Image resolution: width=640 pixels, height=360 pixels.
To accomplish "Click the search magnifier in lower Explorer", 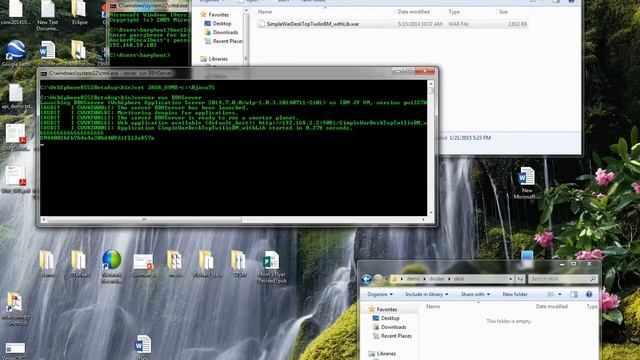I will (593, 279).
